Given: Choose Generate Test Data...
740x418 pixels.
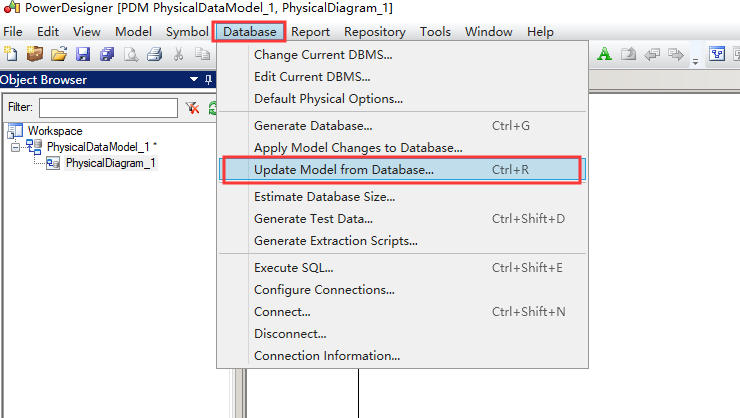Looking at the screenshot, I should pos(403,219).
